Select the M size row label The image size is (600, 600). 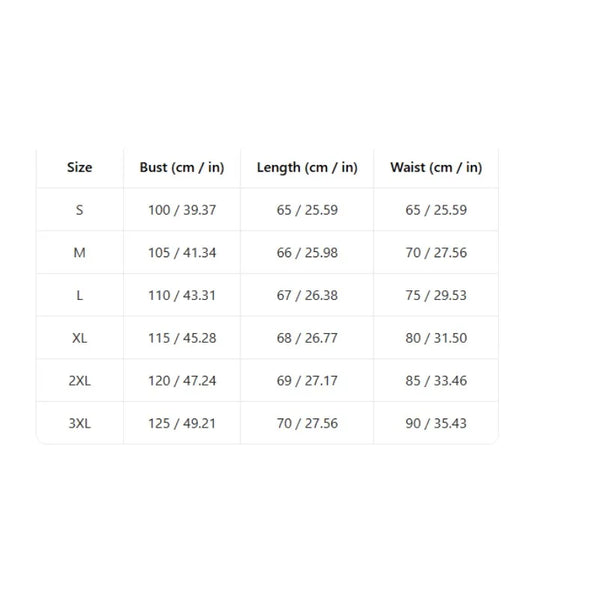80,253
